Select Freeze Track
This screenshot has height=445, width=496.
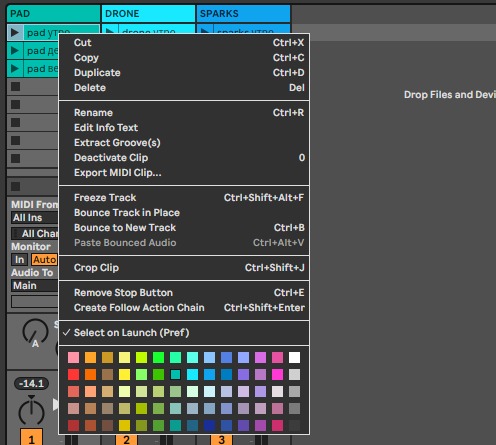pos(184,198)
